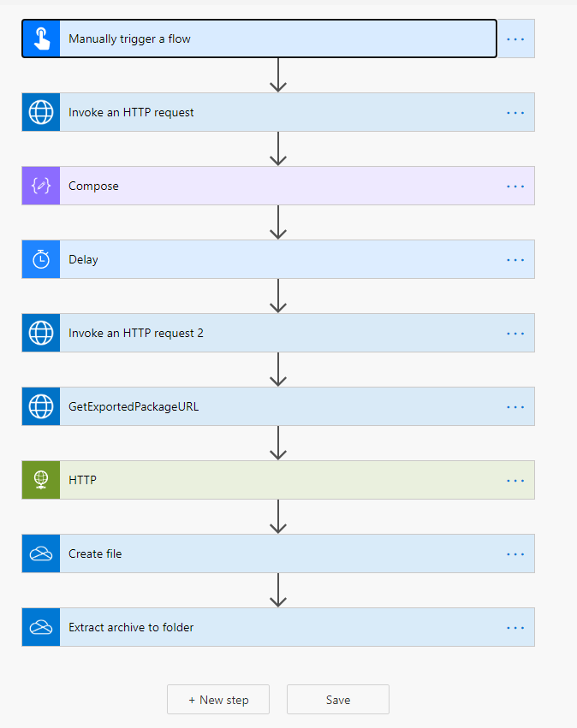
Task: Click the arrow connector between Compose and Delay
Action: point(278,222)
